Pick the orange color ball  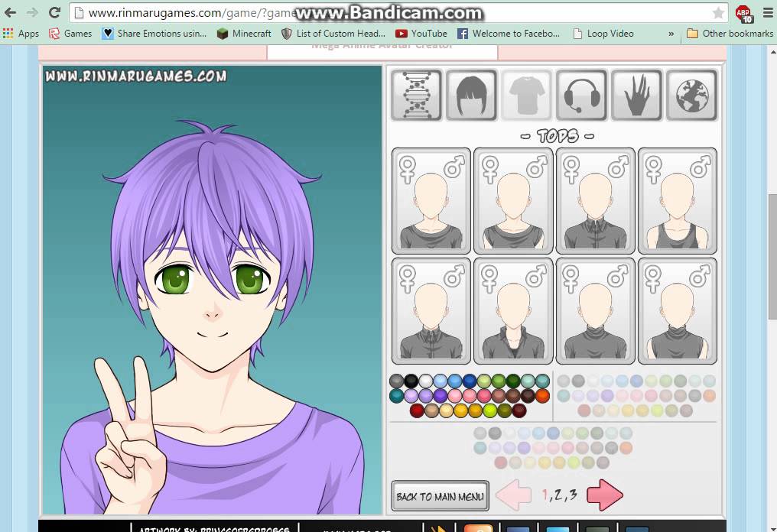pyautogui.click(x=542, y=396)
